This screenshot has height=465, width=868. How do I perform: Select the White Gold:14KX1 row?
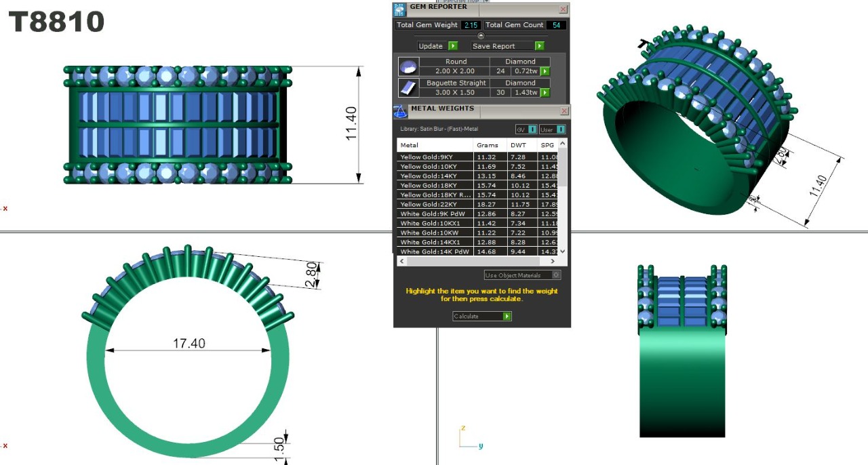coord(477,243)
